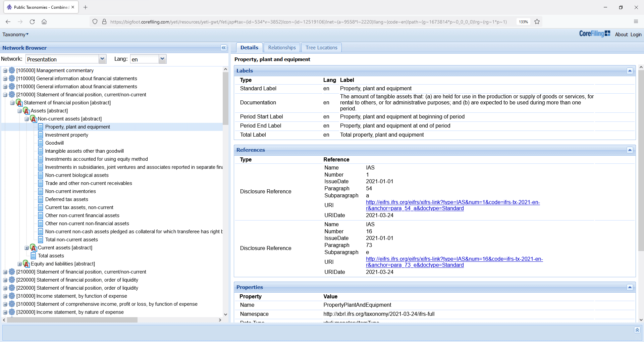Switch to the Relationships tab
The width and height of the screenshot is (644, 342).
282,48
